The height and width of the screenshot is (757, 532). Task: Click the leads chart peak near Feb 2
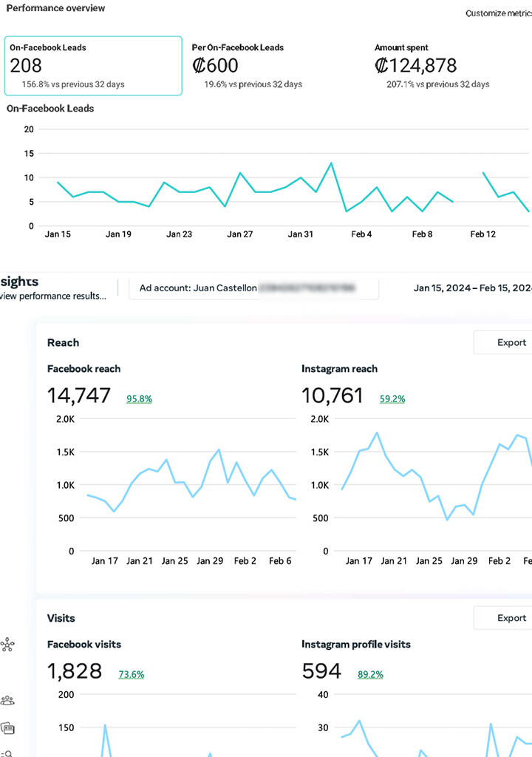[x=331, y=163]
